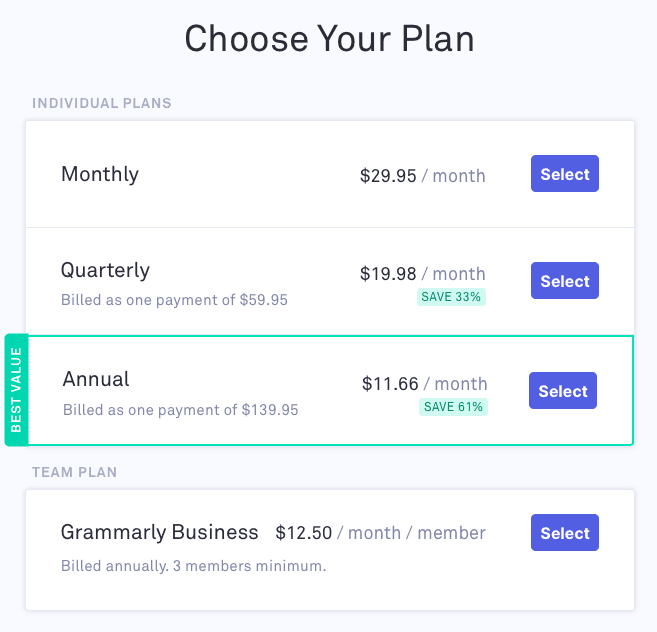Click the vertical BEST VALUE tag
This screenshot has height=632, width=657.
[x=16, y=390]
